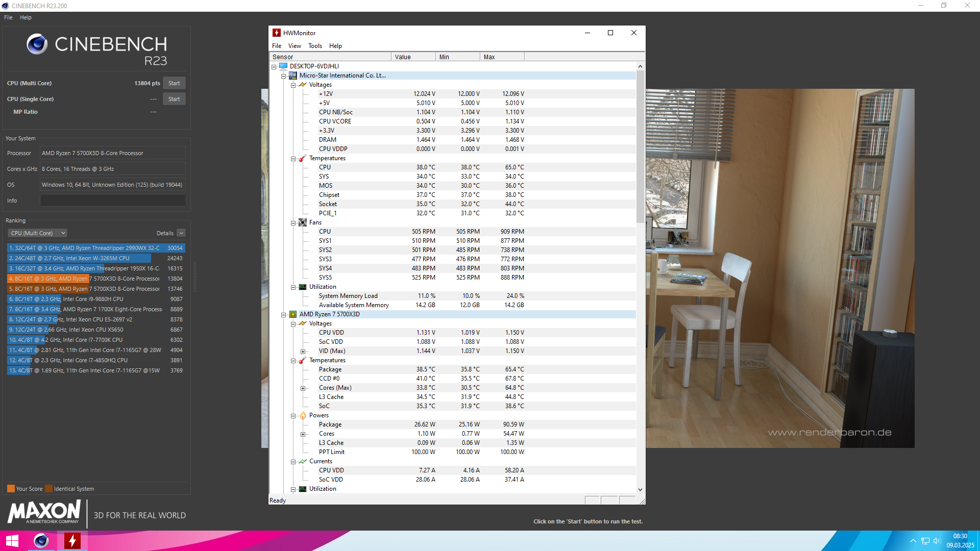The height and width of the screenshot is (551, 980).
Task: Click the orange Your Score legend swatch
Action: click(11, 489)
